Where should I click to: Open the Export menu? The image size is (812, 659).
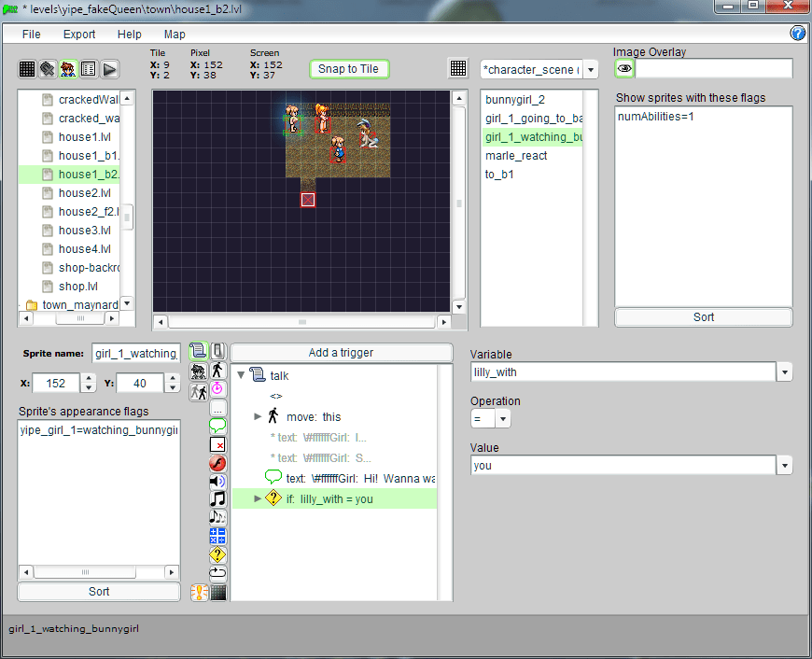click(x=79, y=35)
